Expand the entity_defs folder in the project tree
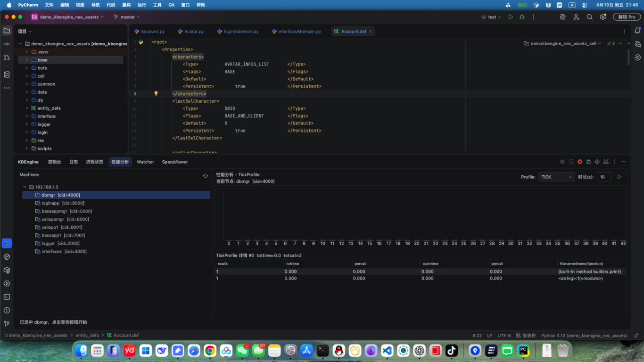This screenshot has width=644, height=362. tap(27, 108)
